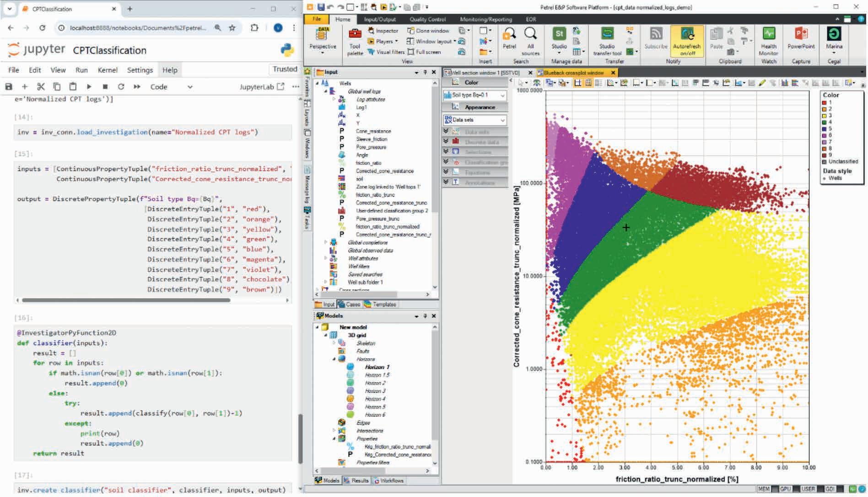The width and height of the screenshot is (868, 497).
Task: Open the Kernel menu in Jupyter
Action: click(x=108, y=70)
